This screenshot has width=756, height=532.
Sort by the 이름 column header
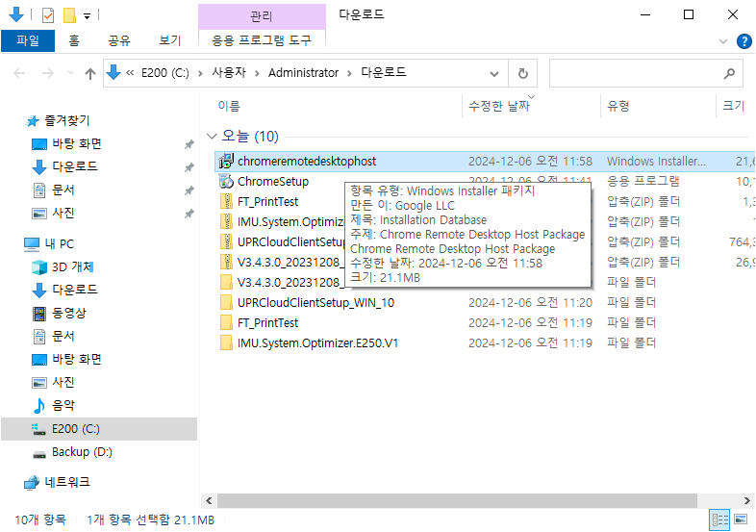(229, 106)
